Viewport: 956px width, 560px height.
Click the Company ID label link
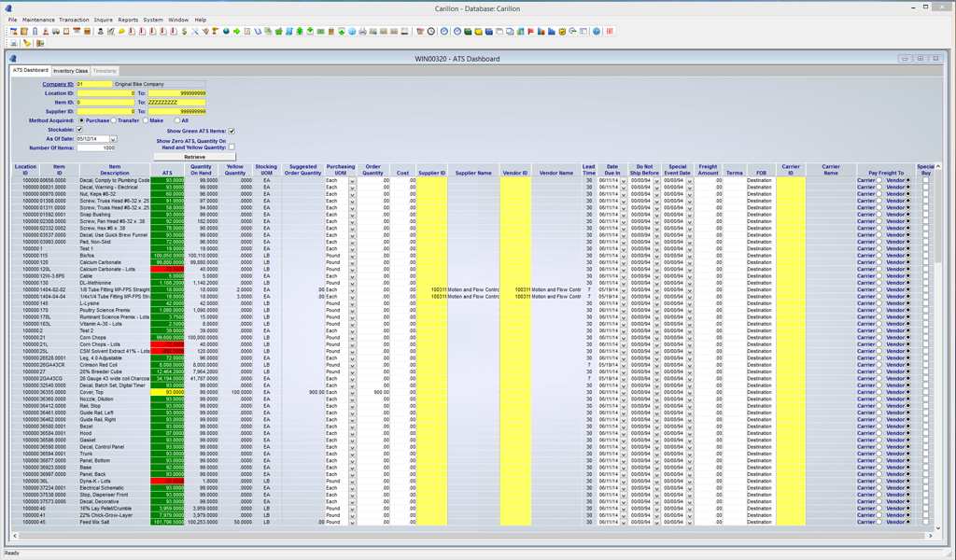[58, 85]
